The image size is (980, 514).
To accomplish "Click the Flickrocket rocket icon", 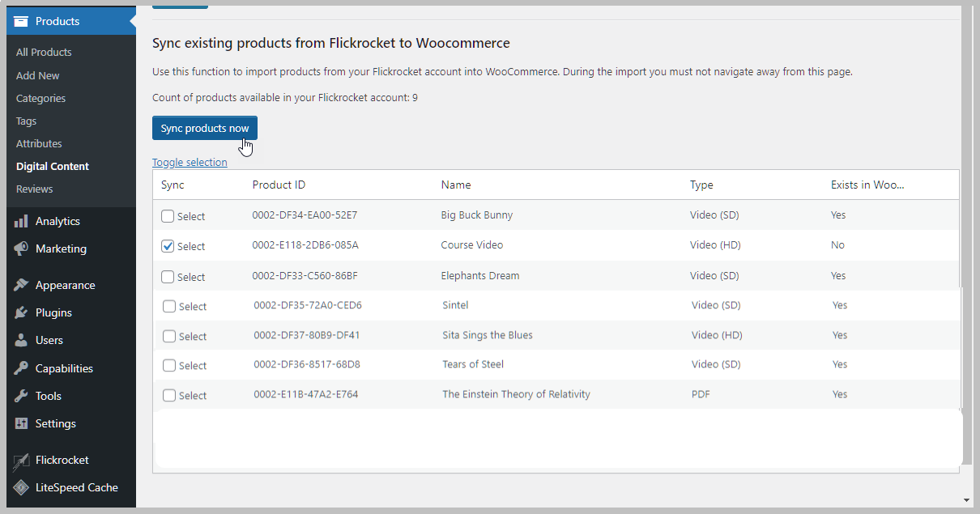I will (x=21, y=461).
